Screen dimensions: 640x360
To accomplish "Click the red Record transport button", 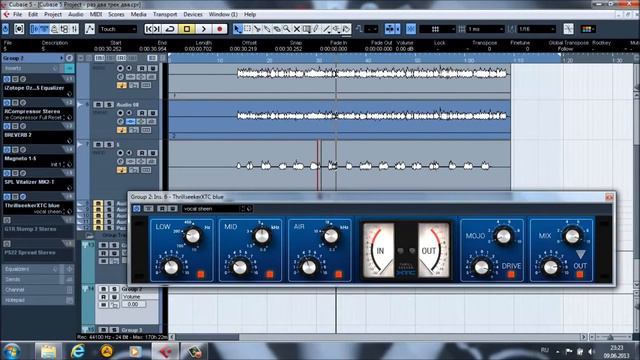I will (220, 29).
